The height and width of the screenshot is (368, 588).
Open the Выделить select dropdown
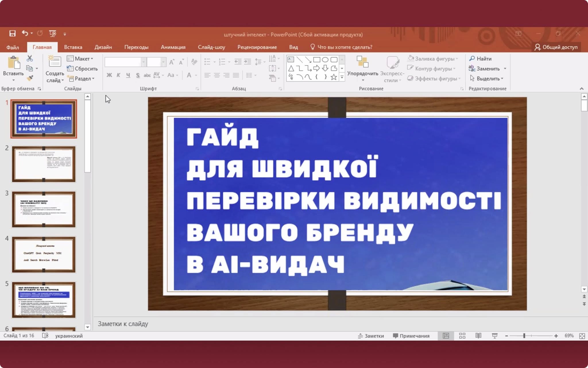(x=487, y=78)
